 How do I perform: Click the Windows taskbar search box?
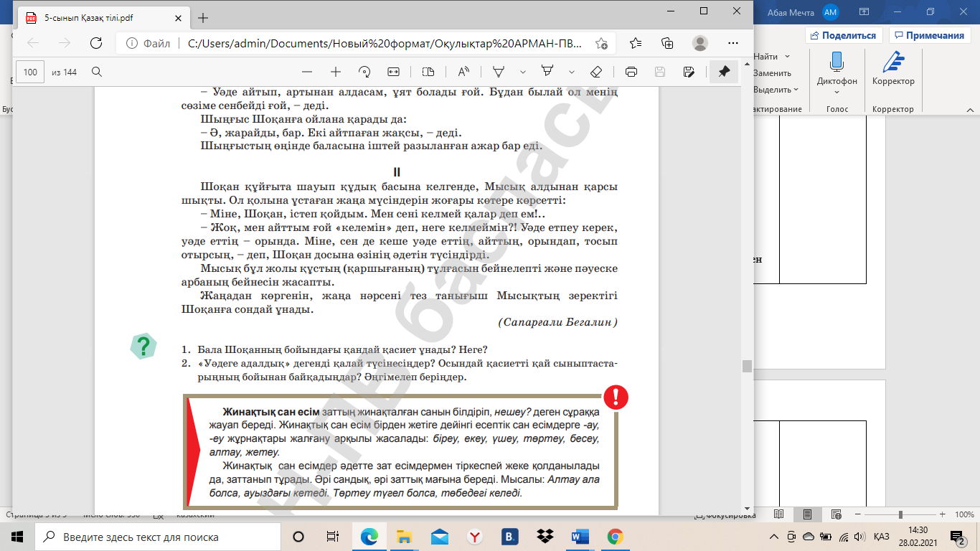click(x=158, y=537)
